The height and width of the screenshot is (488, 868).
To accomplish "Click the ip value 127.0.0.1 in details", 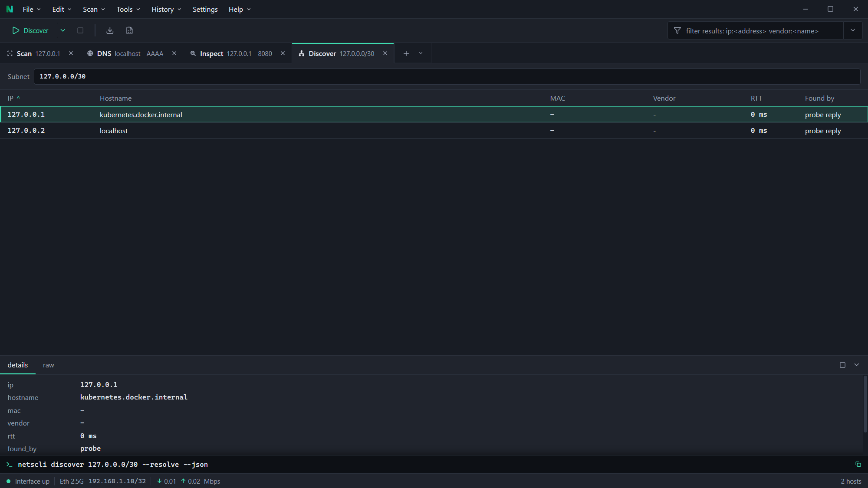I will (99, 384).
